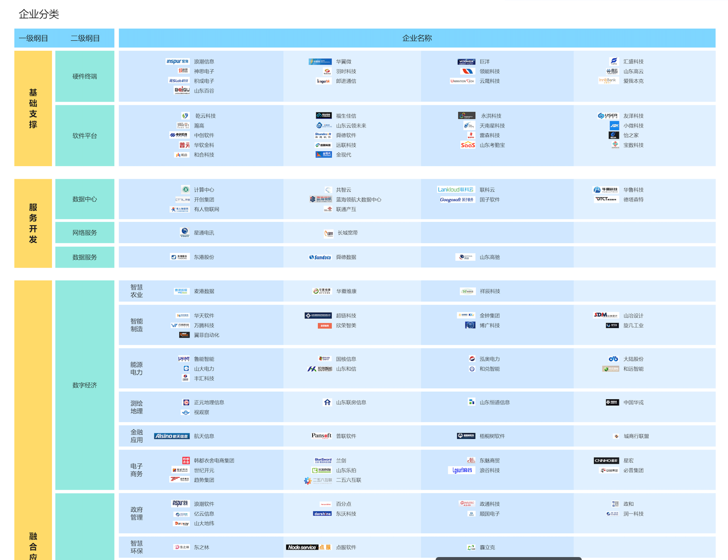Viewport: 728px width, 560px height.
Task: Click the 翼菲自动化 company name
Action: (x=206, y=335)
